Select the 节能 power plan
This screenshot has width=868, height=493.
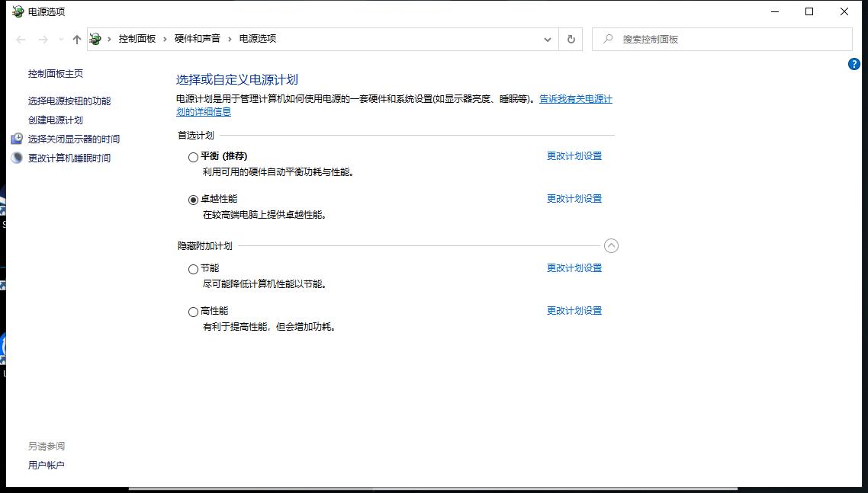click(193, 269)
